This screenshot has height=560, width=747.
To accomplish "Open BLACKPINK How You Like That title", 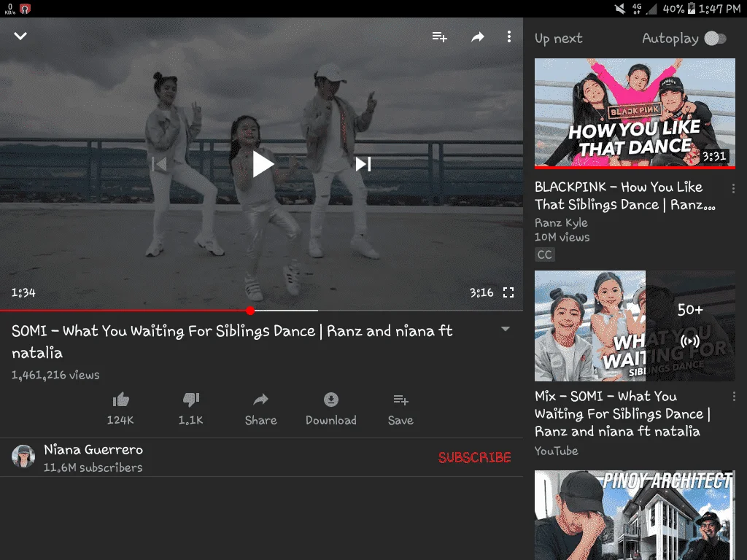I will point(625,195).
